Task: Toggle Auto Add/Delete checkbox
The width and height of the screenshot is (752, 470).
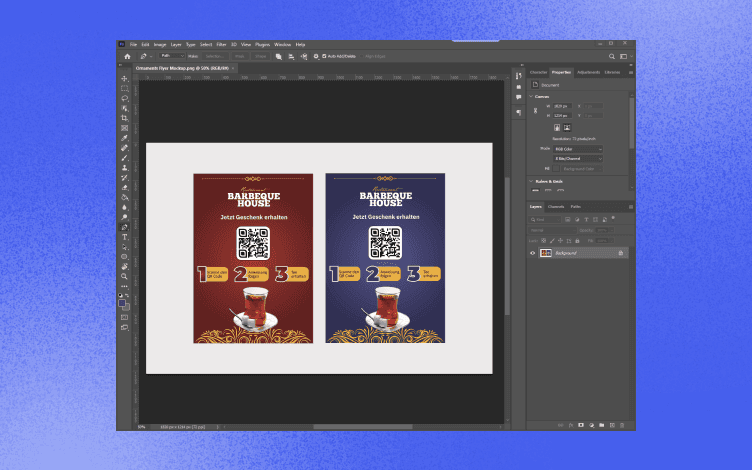Action: pyautogui.click(x=324, y=56)
